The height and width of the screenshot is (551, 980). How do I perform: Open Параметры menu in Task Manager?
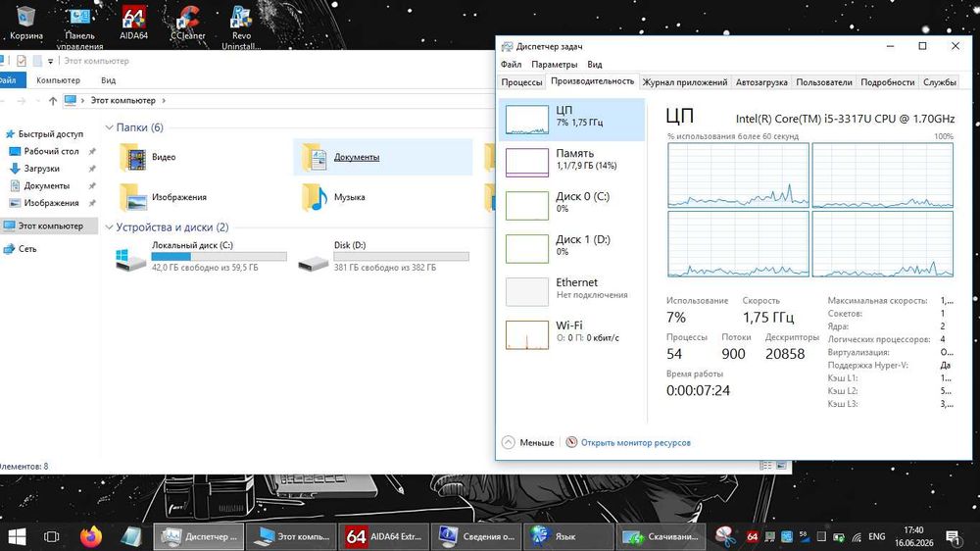(554, 65)
